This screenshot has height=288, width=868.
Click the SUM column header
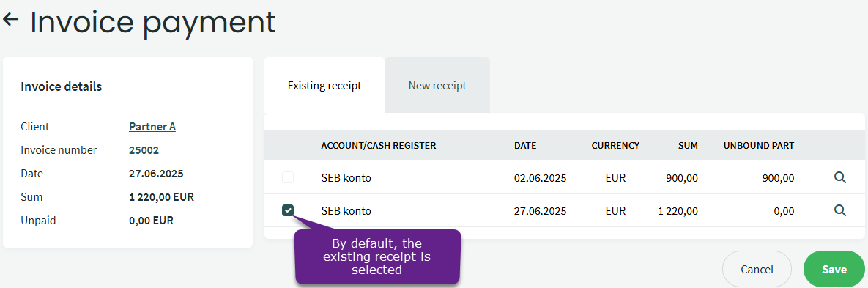click(688, 146)
